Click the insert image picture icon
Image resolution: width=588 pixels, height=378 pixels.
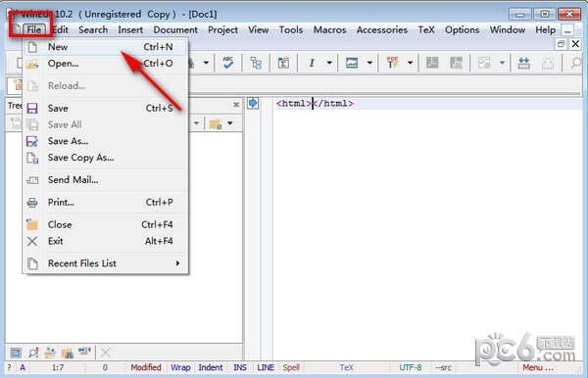tap(352, 63)
